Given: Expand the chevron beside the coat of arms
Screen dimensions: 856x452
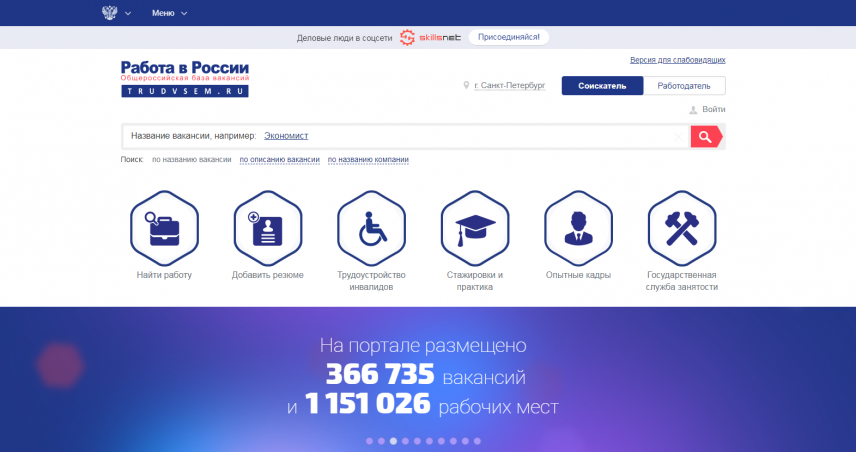Looking at the screenshot, I should click(x=128, y=13).
